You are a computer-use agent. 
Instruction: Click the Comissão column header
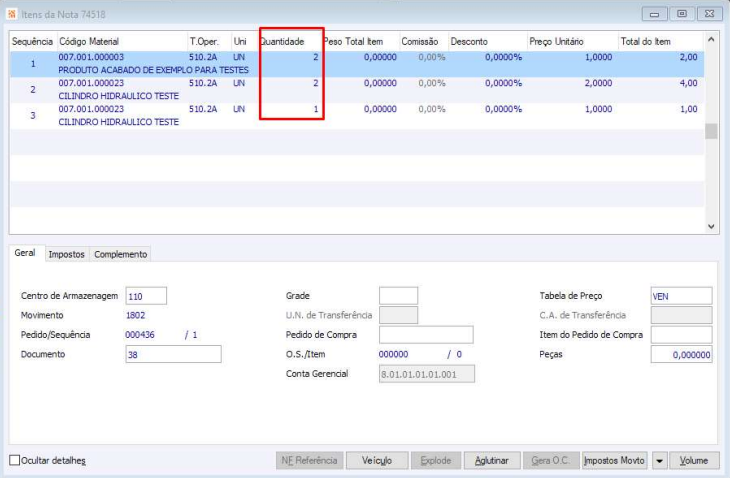point(424,41)
